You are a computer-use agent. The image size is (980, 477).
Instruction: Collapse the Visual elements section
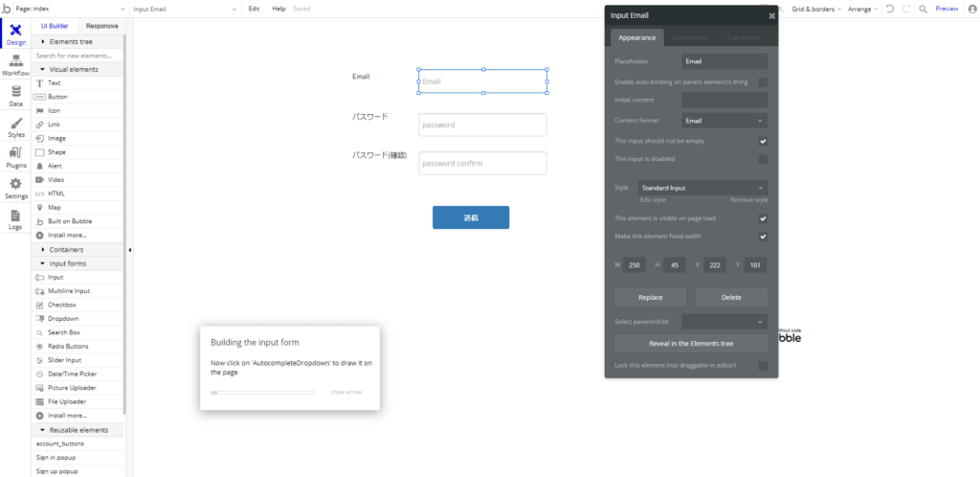point(78,69)
